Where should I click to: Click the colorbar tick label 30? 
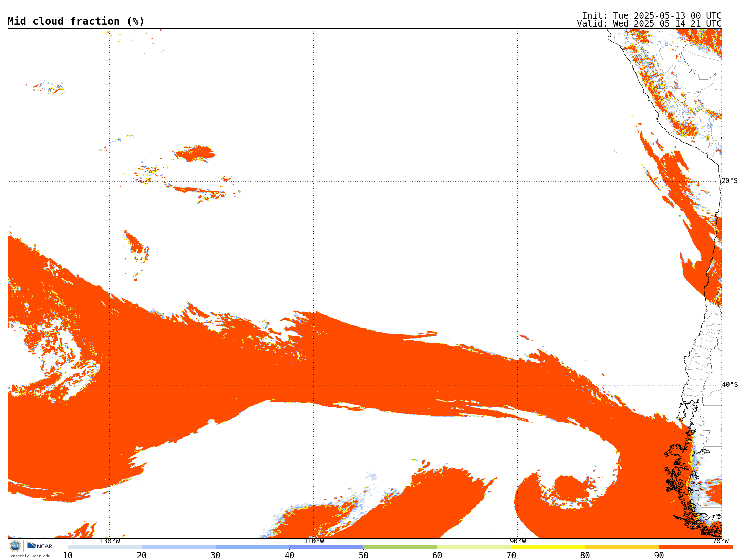216,556
